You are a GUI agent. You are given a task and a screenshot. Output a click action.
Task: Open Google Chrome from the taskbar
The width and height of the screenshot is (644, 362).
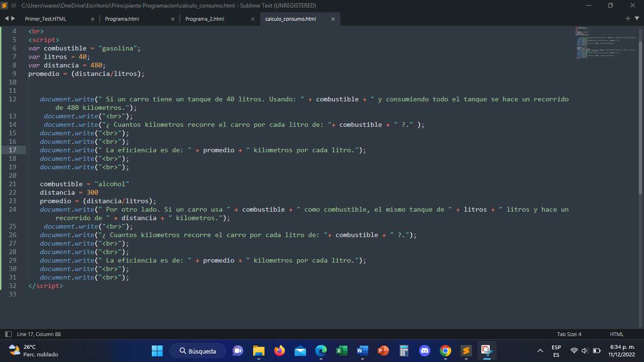coord(446,351)
